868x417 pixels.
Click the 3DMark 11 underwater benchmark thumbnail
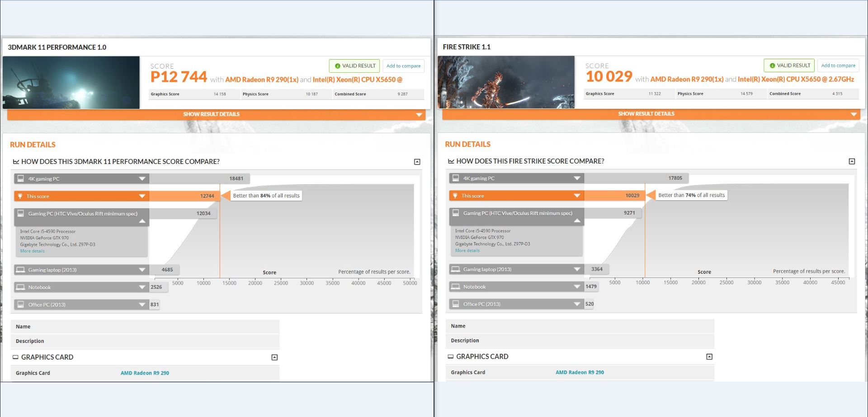71,82
